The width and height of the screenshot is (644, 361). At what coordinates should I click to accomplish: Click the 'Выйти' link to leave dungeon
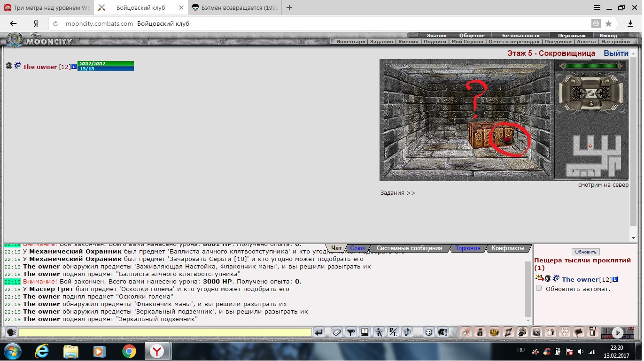[616, 54]
